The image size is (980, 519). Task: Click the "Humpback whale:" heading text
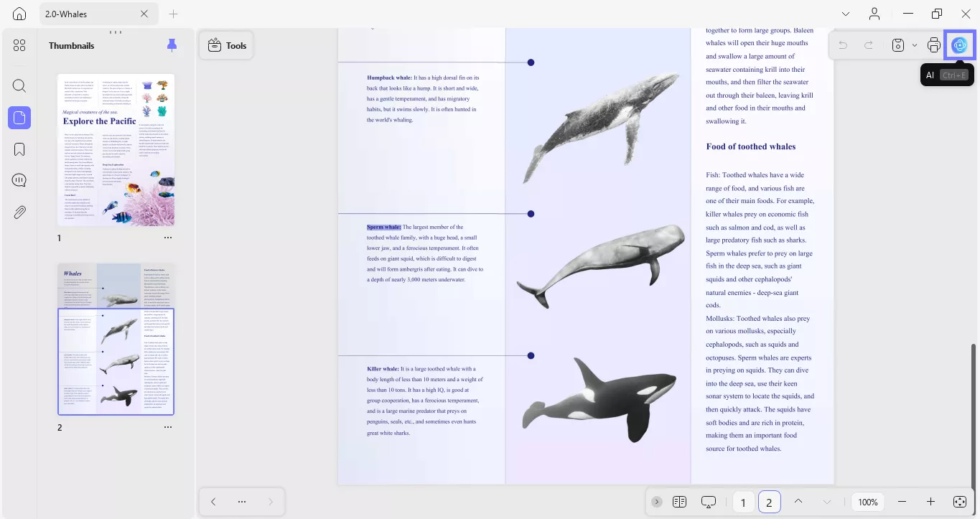[x=390, y=78]
